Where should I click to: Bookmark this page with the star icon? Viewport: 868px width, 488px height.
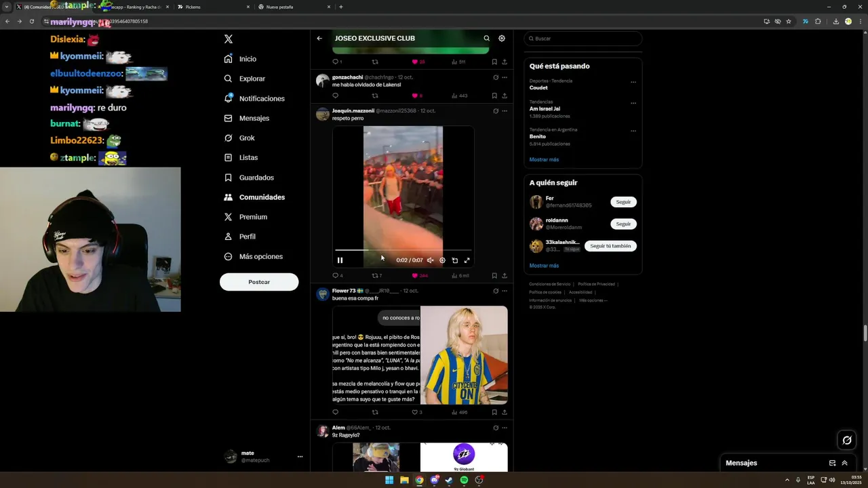coord(789,21)
